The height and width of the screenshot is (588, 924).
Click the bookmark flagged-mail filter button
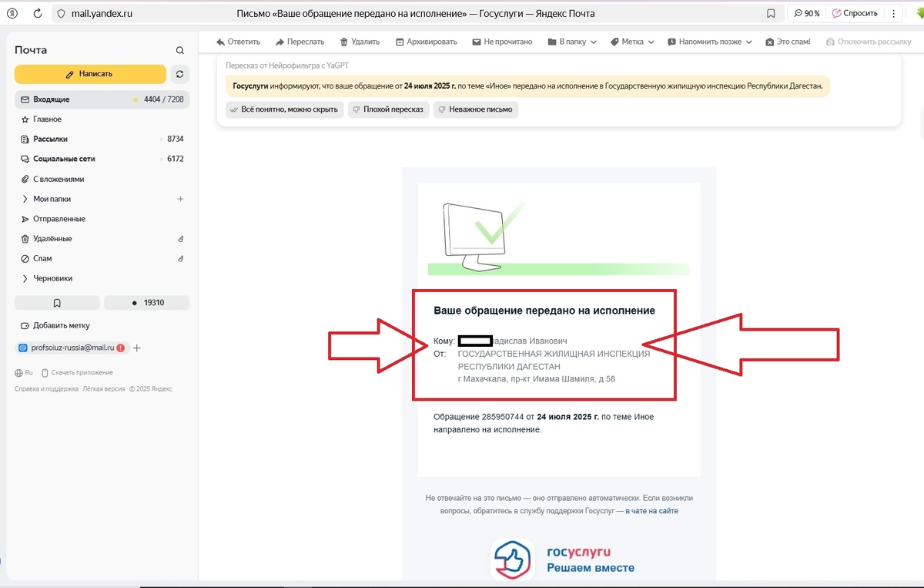coord(57,303)
